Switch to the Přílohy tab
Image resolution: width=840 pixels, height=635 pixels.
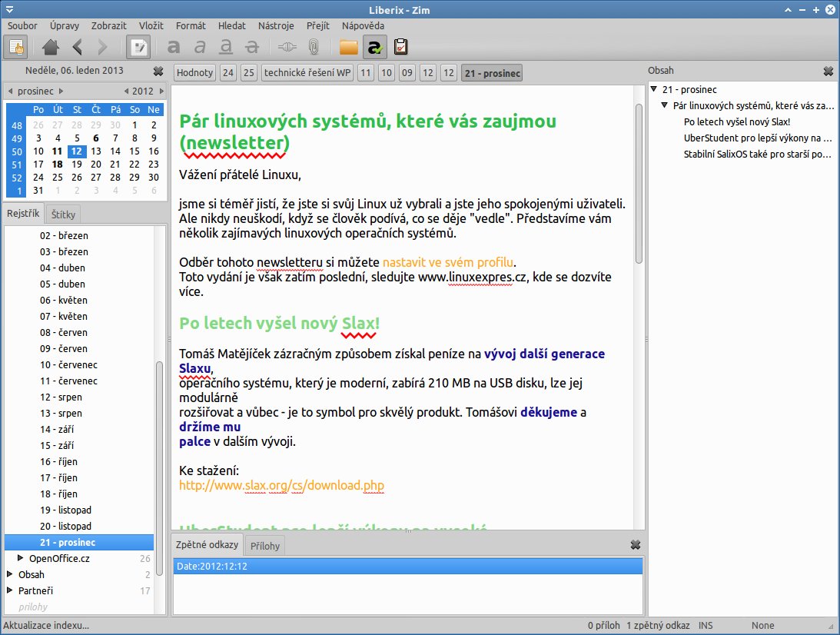click(x=264, y=546)
